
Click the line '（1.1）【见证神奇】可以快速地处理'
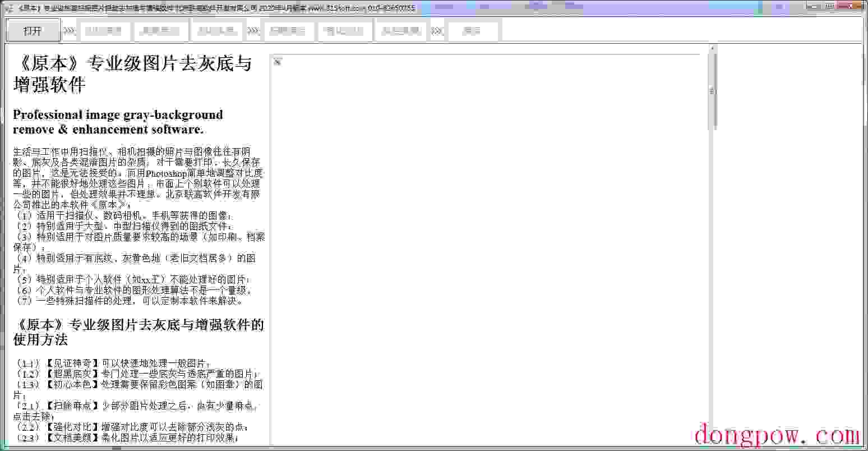tap(112, 363)
